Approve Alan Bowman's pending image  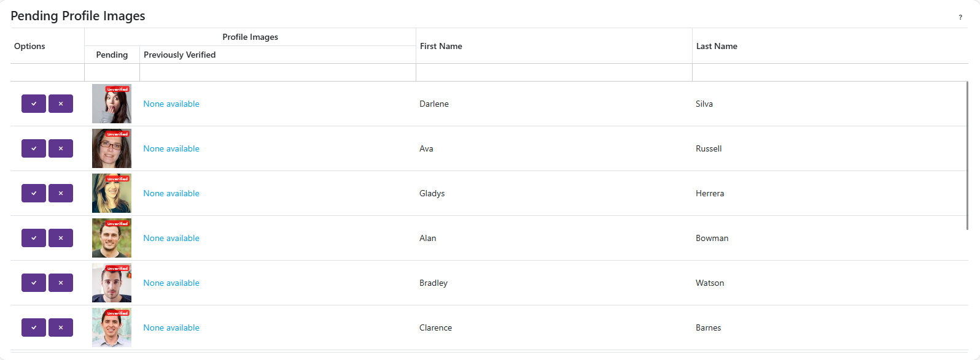click(34, 238)
